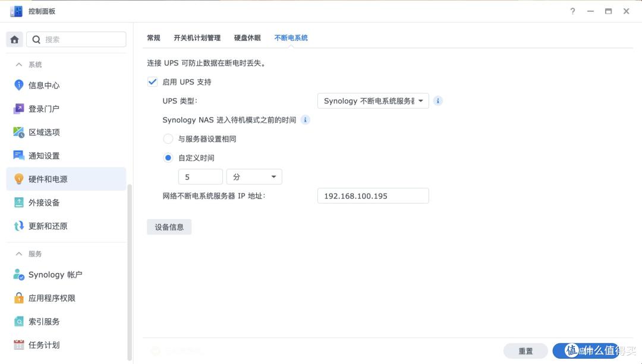The height and width of the screenshot is (364, 642).
Task: Click the Control Panel home icon
Action: [x=15, y=39]
